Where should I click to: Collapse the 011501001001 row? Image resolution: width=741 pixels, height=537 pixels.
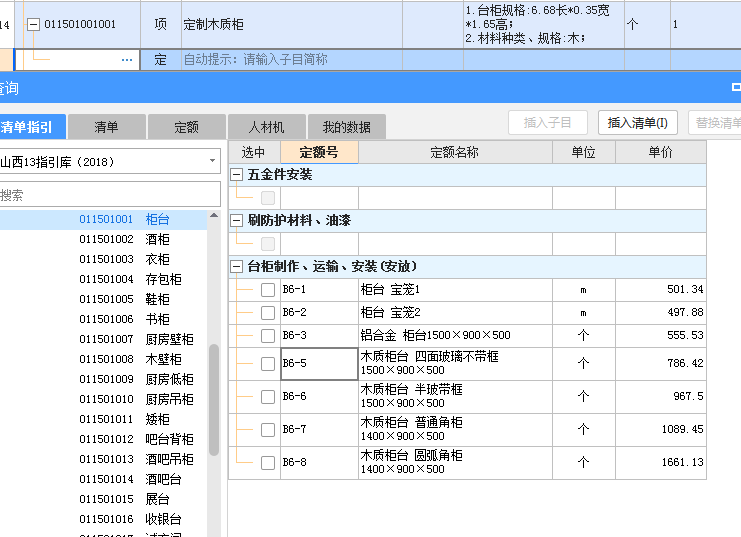33,24
